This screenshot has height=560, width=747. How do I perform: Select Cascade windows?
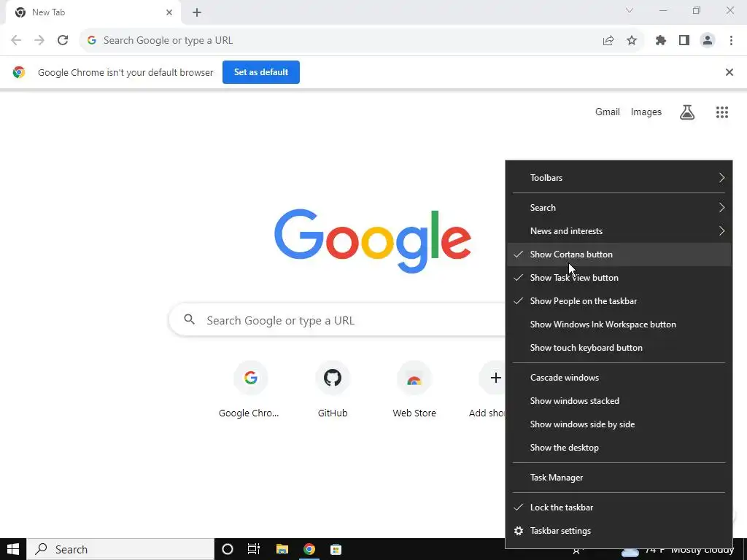(619, 378)
